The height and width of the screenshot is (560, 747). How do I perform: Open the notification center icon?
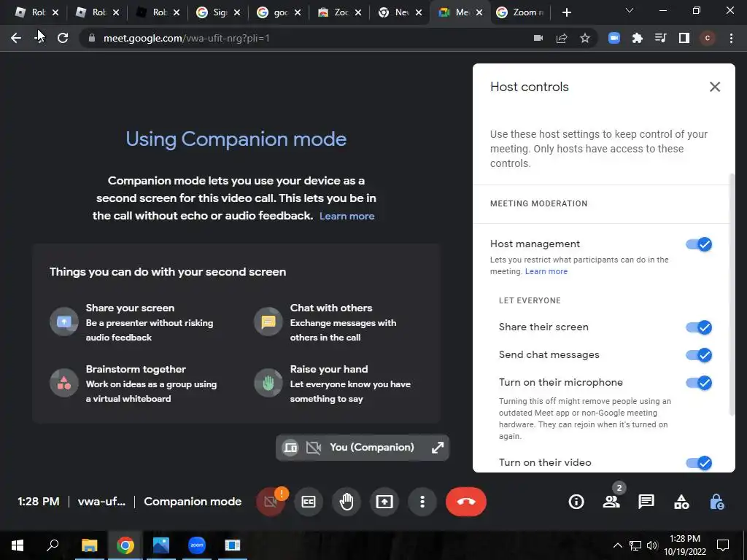723,545
